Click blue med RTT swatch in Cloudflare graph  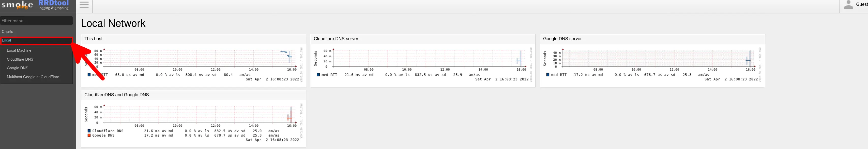coord(318,75)
